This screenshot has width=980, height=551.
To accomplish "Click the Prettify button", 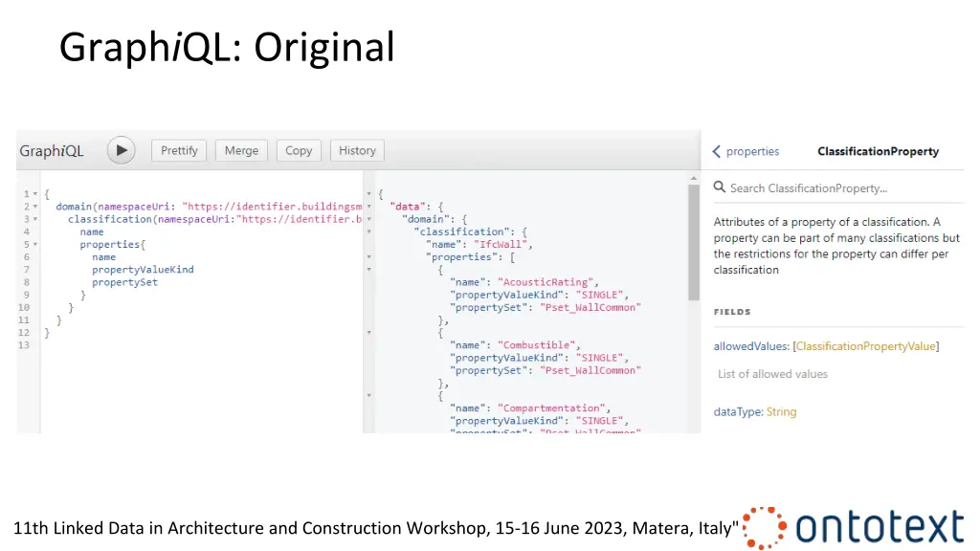I will pos(179,150).
